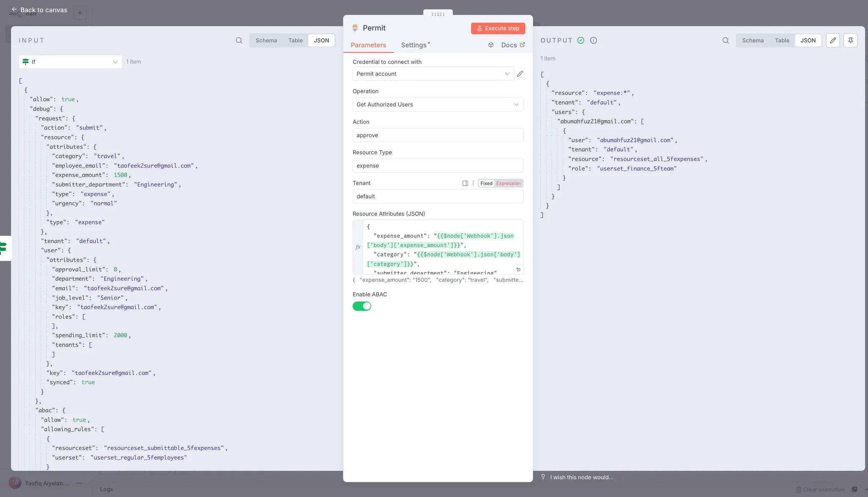Expand the Permit account credential dropdown
The image size is (868, 497).
pos(433,74)
